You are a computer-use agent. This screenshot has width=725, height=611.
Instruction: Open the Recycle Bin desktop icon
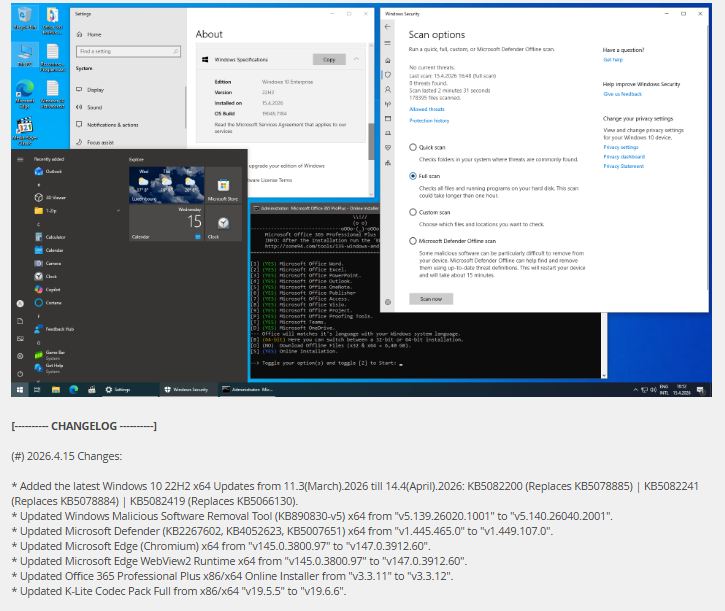point(25,19)
